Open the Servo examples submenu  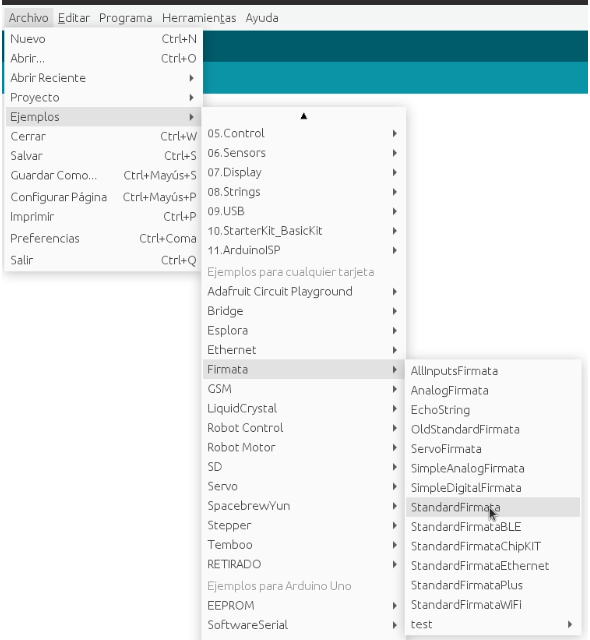tap(304, 486)
